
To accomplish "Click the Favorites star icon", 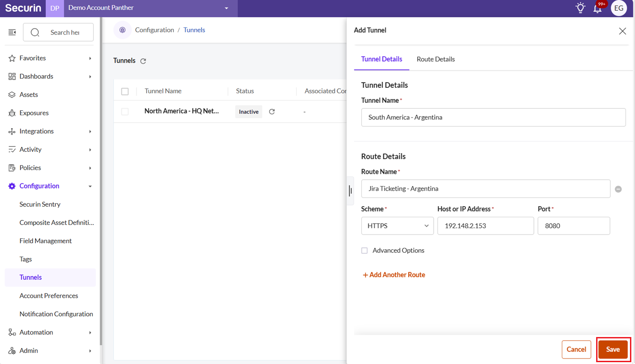I will point(12,58).
